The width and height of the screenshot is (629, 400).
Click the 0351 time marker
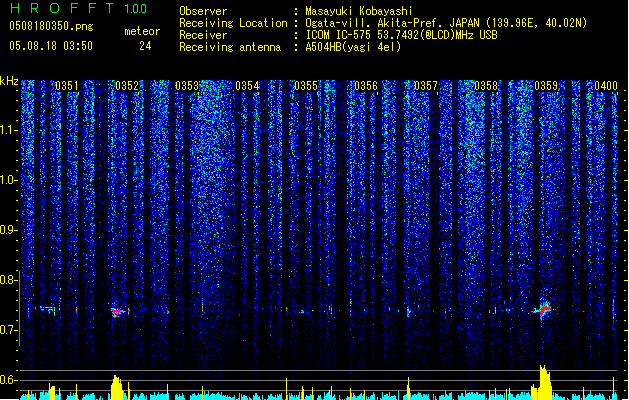pos(67,86)
